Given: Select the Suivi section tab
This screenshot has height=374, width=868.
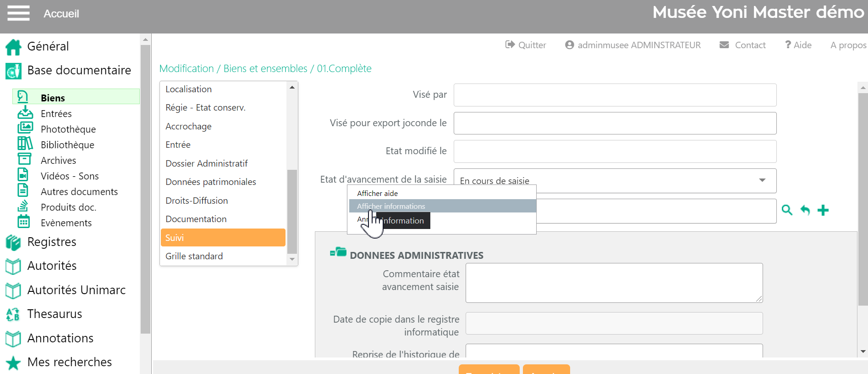Looking at the screenshot, I should click(x=223, y=238).
